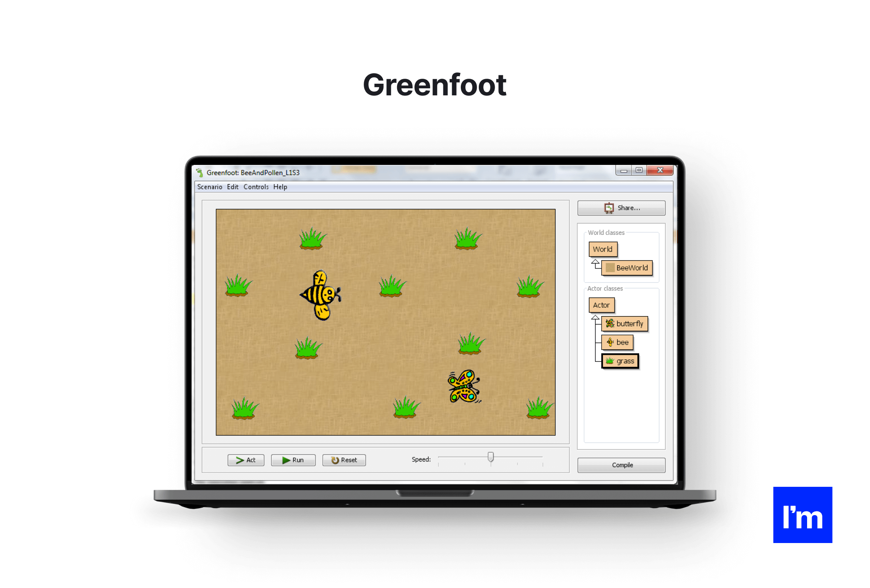Click the Reset button icon
870x588 pixels.
(x=335, y=459)
